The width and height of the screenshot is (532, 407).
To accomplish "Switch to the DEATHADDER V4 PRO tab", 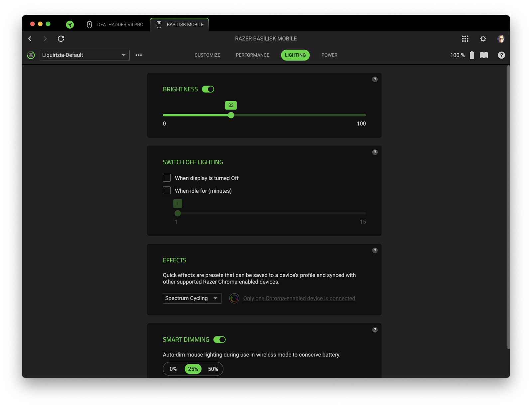I will (x=115, y=25).
